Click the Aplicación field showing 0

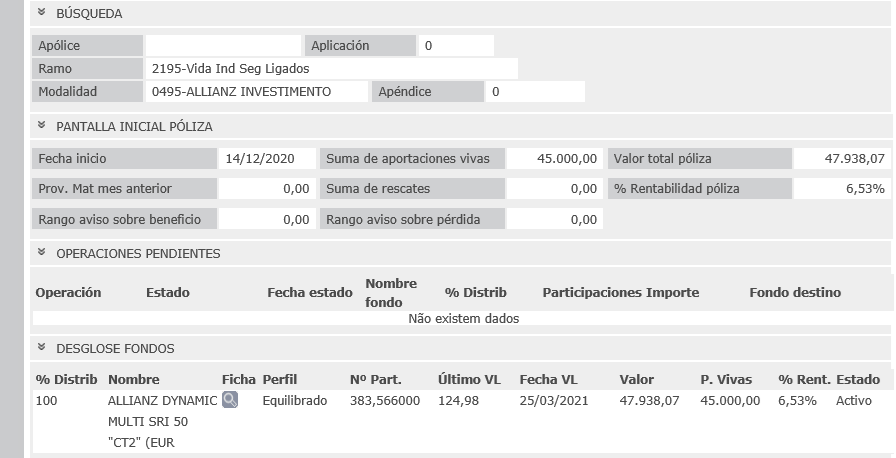[x=456, y=46]
